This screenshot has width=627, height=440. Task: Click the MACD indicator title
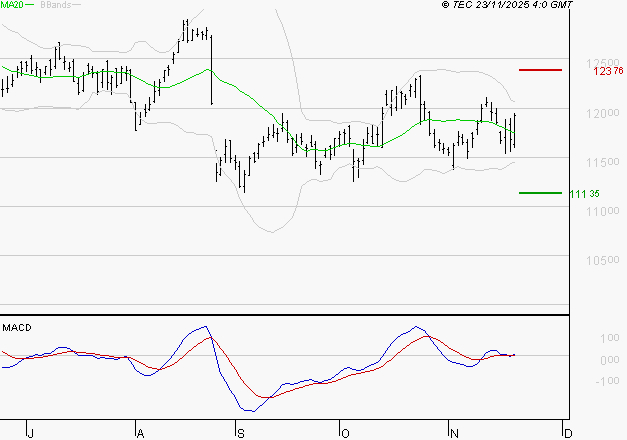[x=16, y=327]
